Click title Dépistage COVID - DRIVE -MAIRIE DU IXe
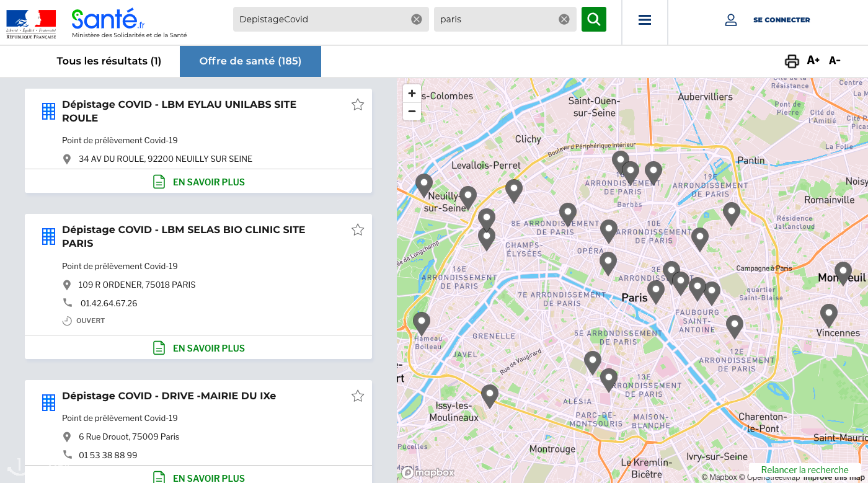868x483 pixels. tap(169, 396)
